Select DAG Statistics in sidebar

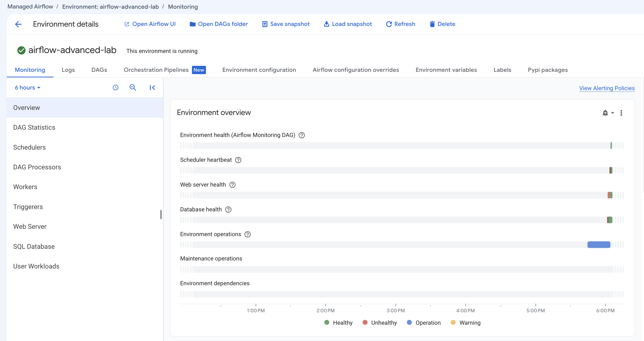click(85, 128)
